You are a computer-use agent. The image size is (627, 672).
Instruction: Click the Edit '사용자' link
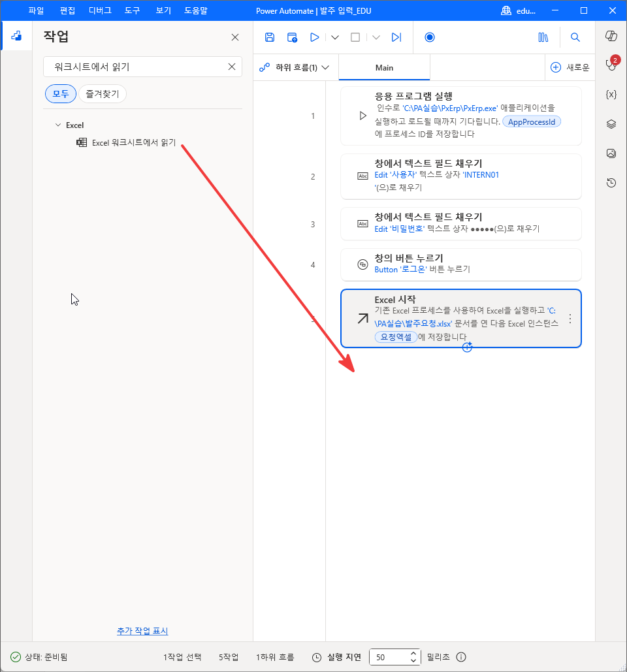pyautogui.click(x=395, y=175)
